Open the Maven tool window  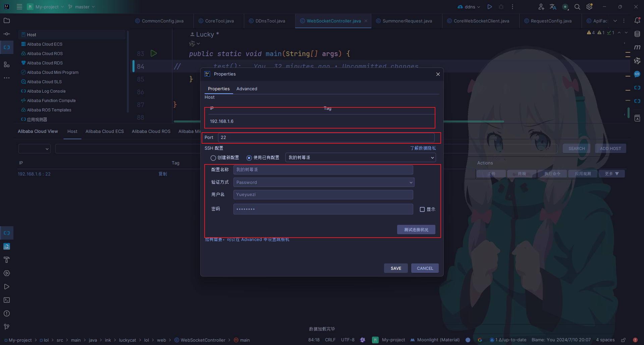click(x=637, y=47)
